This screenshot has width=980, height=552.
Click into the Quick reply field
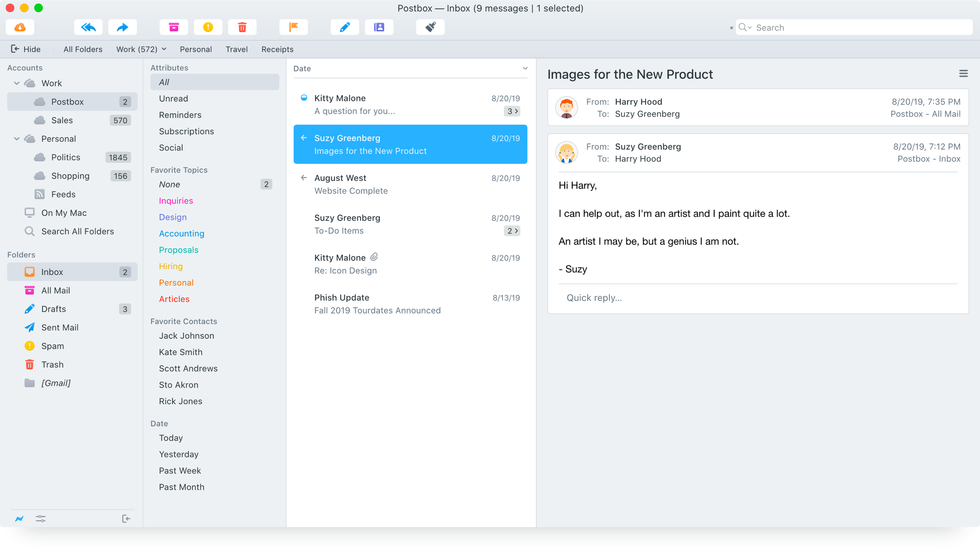[757, 298]
